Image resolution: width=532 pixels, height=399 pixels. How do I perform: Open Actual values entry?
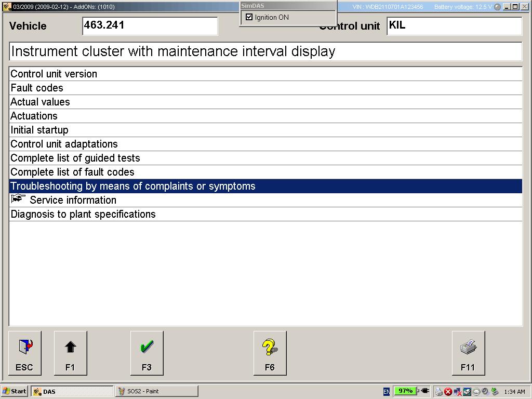point(40,102)
